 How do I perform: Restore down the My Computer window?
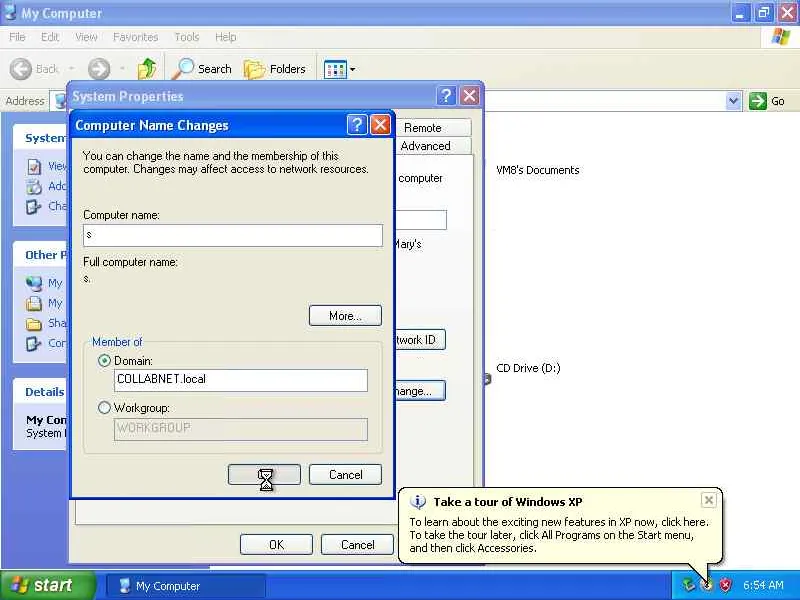click(x=764, y=13)
